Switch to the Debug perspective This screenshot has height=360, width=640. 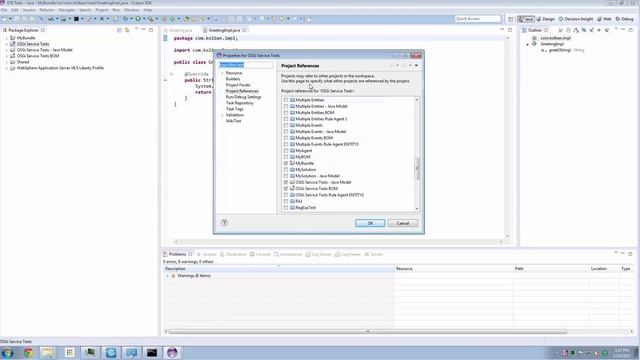click(624, 19)
